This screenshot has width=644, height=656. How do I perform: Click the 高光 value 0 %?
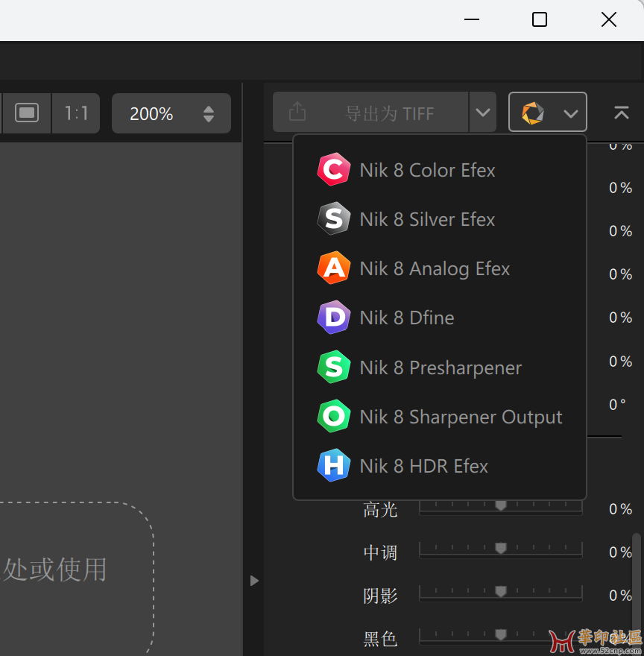pos(621,508)
